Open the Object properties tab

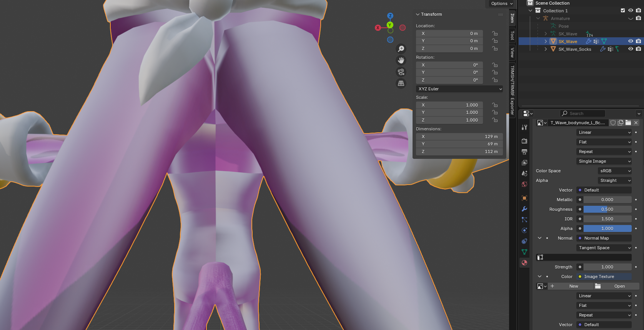tap(524, 198)
